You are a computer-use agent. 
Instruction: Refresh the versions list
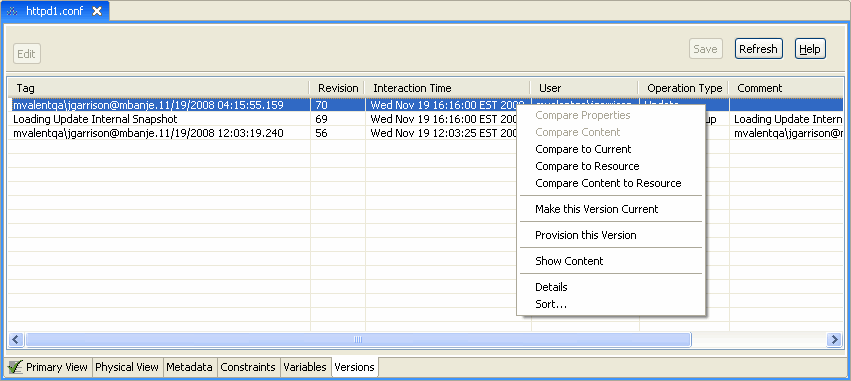pos(758,49)
